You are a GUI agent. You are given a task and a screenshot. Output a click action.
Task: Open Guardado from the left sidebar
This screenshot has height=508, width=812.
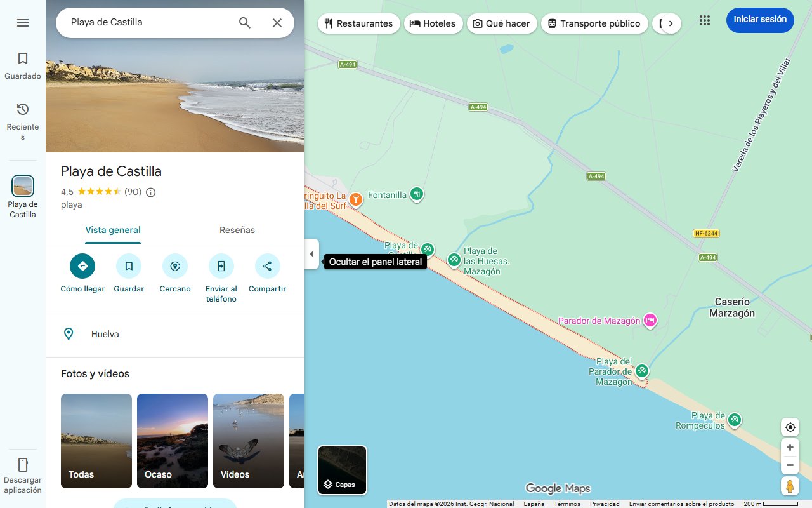23,63
